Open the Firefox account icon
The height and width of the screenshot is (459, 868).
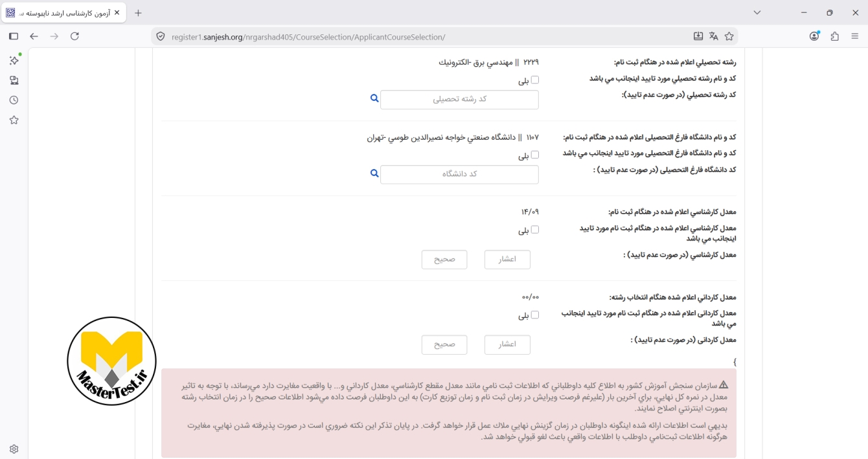(x=814, y=36)
